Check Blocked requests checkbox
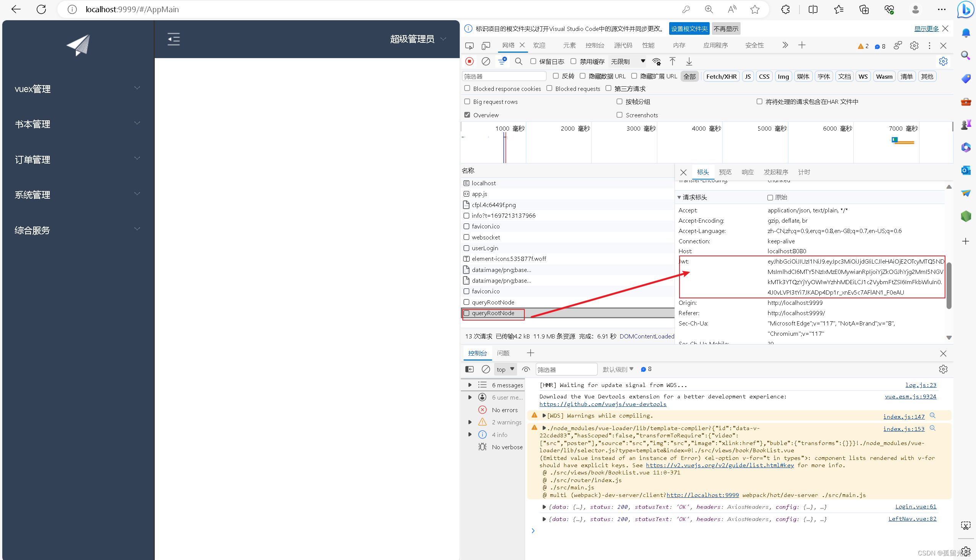 (x=550, y=88)
